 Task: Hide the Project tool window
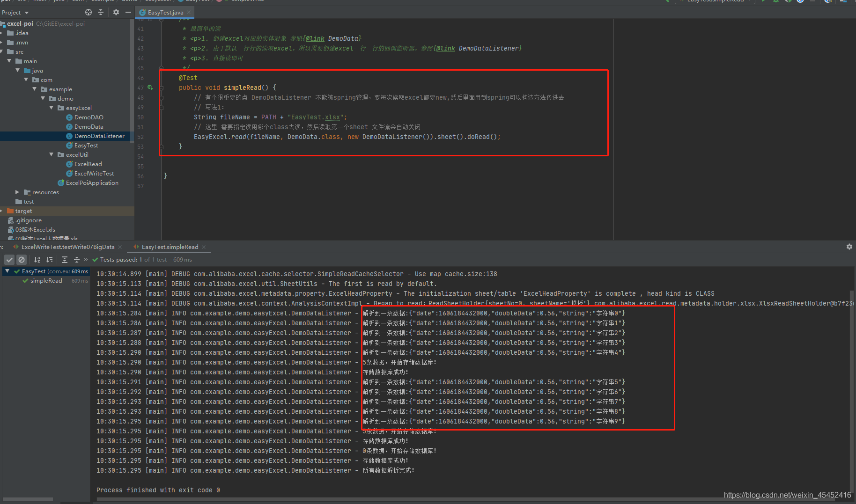pos(128,12)
